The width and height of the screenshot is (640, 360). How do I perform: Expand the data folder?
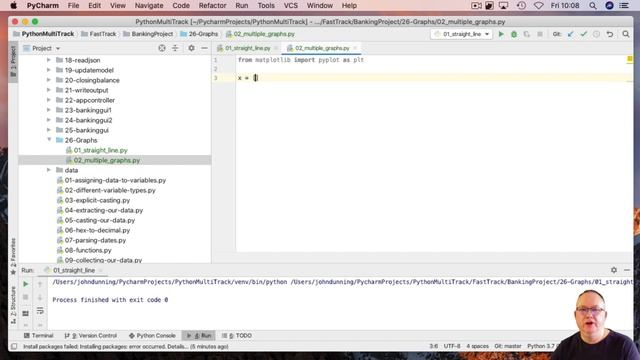pyautogui.click(x=49, y=170)
